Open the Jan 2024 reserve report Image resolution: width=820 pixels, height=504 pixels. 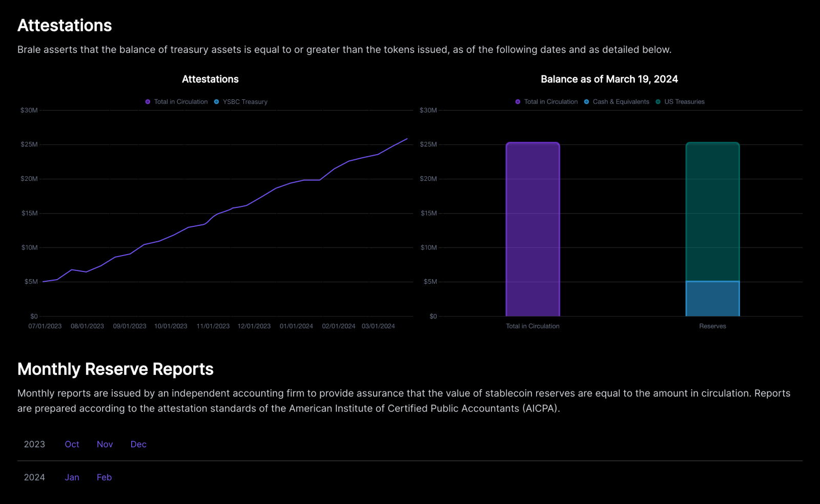pos(72,477)
